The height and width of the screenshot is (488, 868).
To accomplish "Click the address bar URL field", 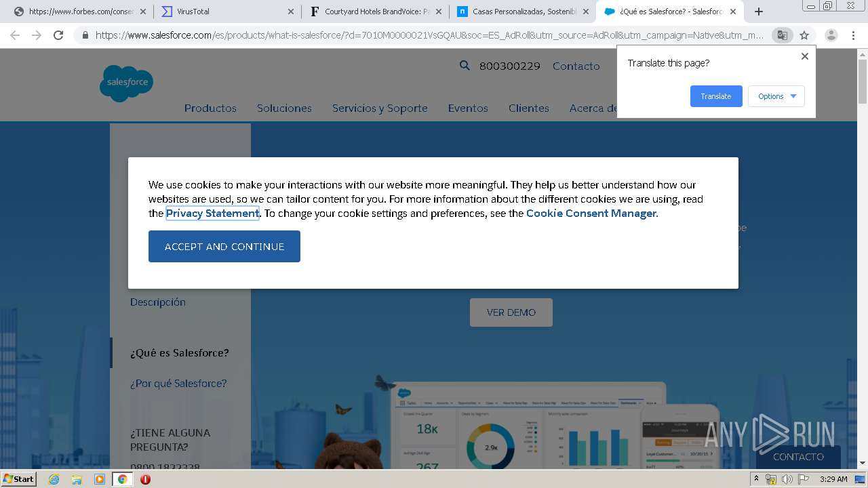I will [429, 35].
